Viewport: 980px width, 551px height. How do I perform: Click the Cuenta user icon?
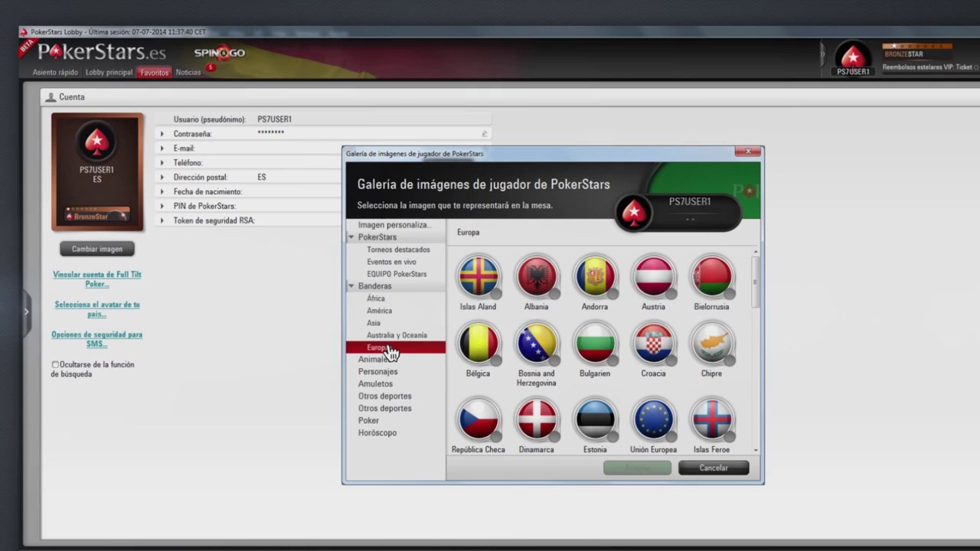[x=51, y=97]
